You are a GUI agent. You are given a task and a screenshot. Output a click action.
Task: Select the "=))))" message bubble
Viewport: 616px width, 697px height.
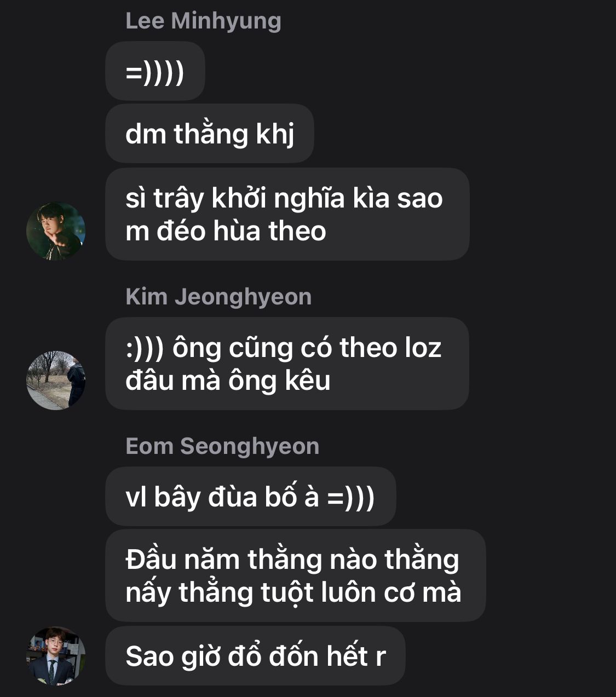tap(155, 71)
